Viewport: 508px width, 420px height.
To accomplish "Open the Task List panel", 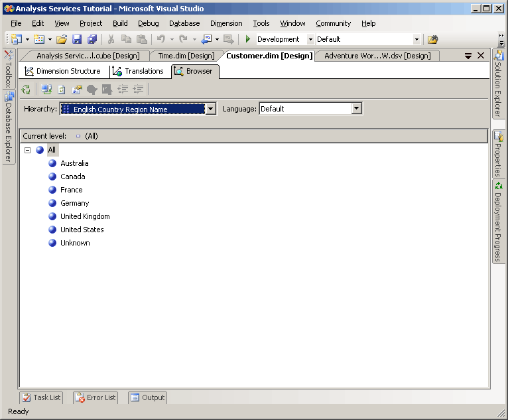I will [x=41, y=397].
